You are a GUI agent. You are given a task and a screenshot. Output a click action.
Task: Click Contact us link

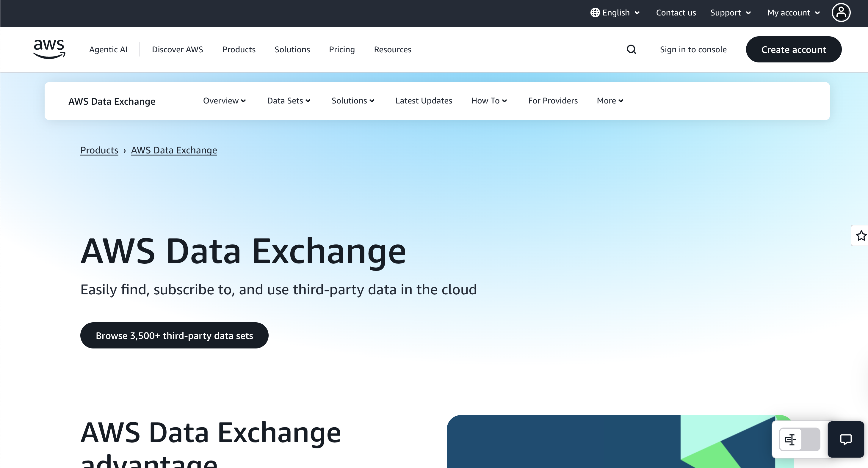(676, 13)
